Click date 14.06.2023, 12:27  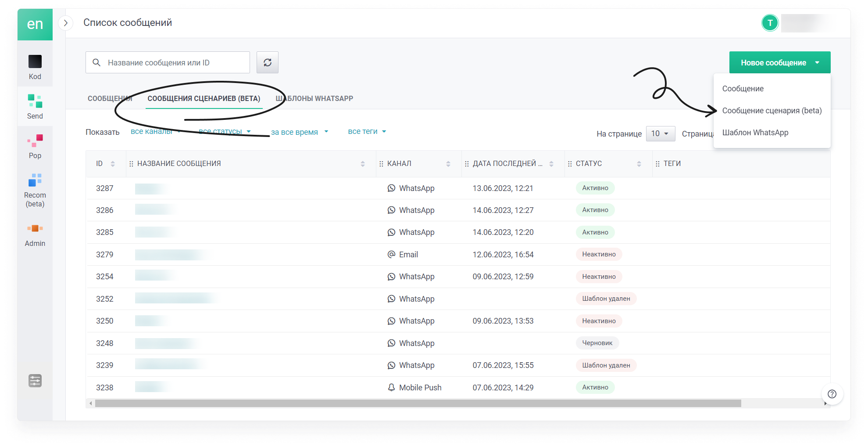[x=503, y=210]
